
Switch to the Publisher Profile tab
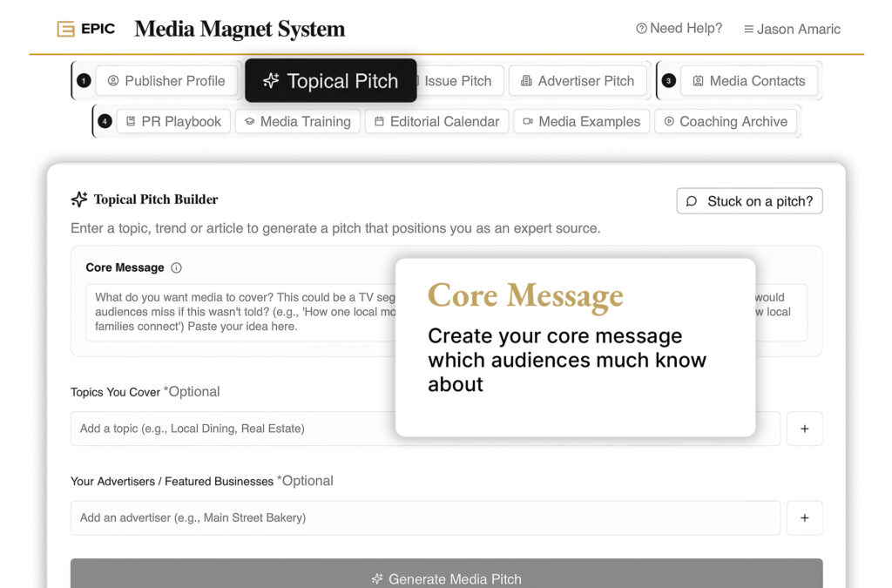pyautogui.click(x=166, y=81)
